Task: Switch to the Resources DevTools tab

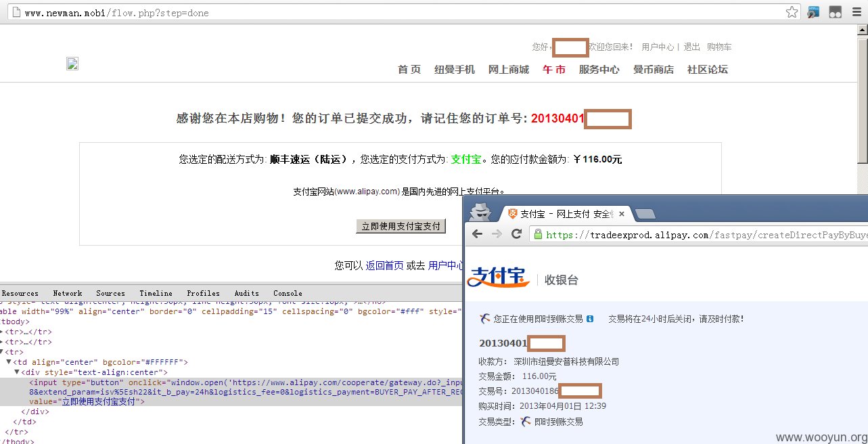Action: tap(20, 293)
